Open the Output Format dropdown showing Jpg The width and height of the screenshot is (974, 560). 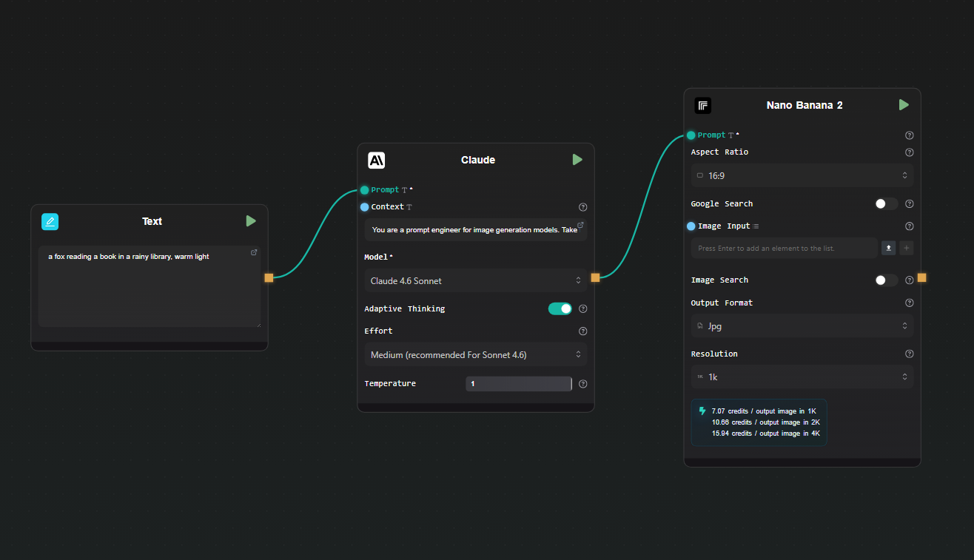click(802, 325)
